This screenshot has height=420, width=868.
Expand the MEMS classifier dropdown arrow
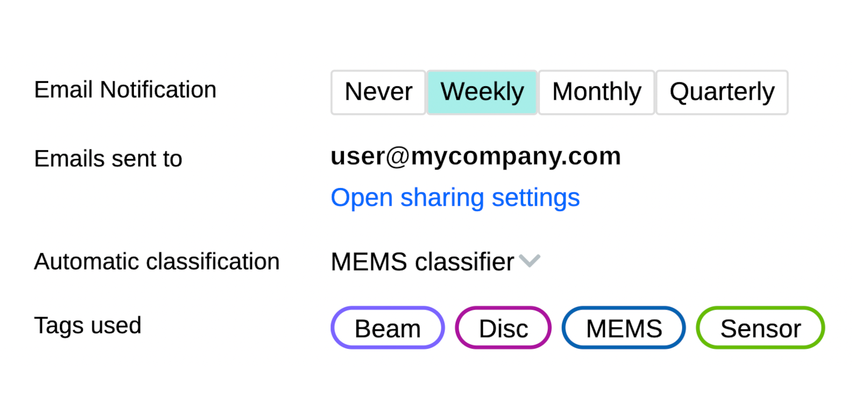529,261
